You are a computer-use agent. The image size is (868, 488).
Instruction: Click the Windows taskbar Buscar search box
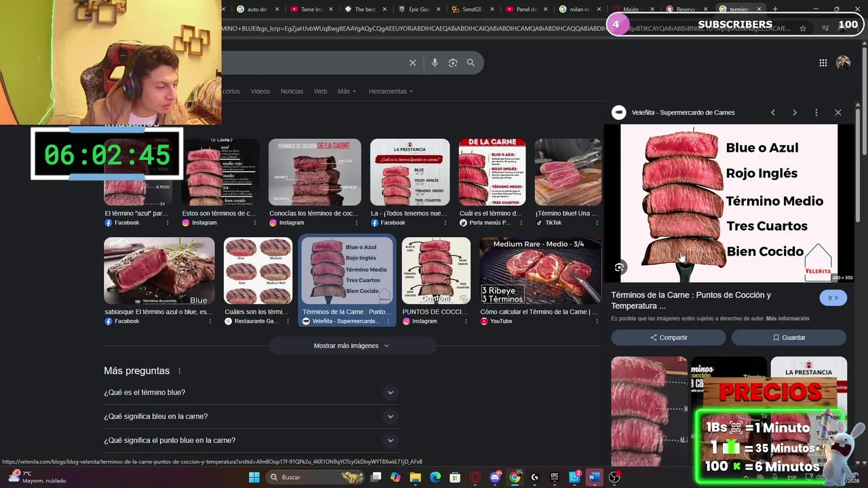click(314, 477)
